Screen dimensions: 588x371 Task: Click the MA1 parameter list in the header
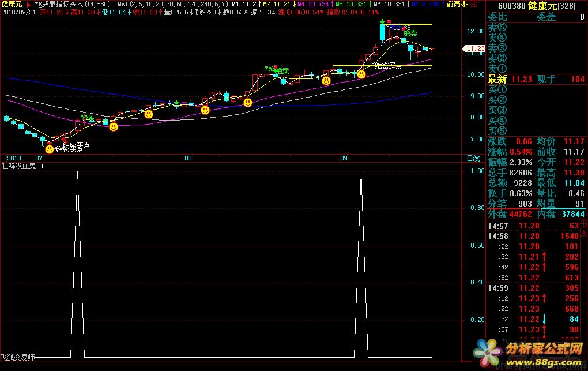pos(173,4)
